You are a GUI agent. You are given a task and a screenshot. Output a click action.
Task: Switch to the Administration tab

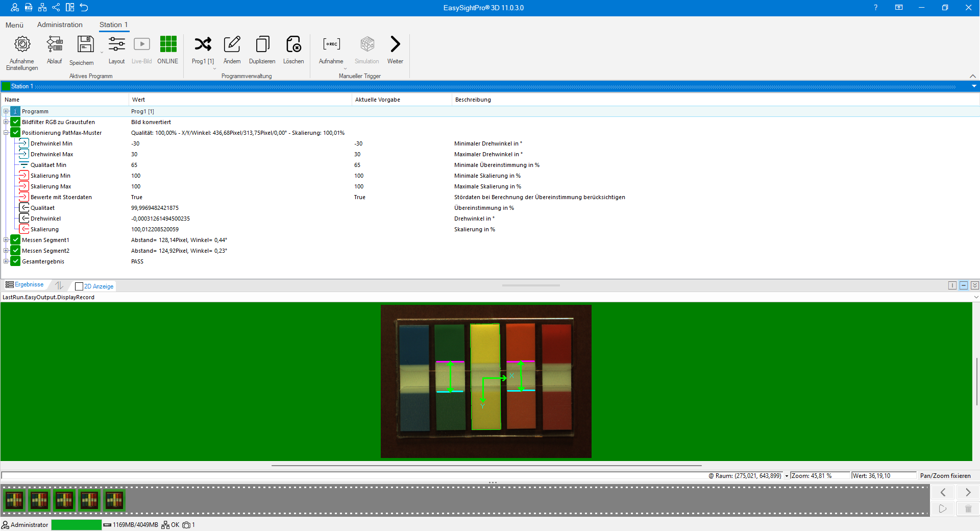tap(60, 25)
